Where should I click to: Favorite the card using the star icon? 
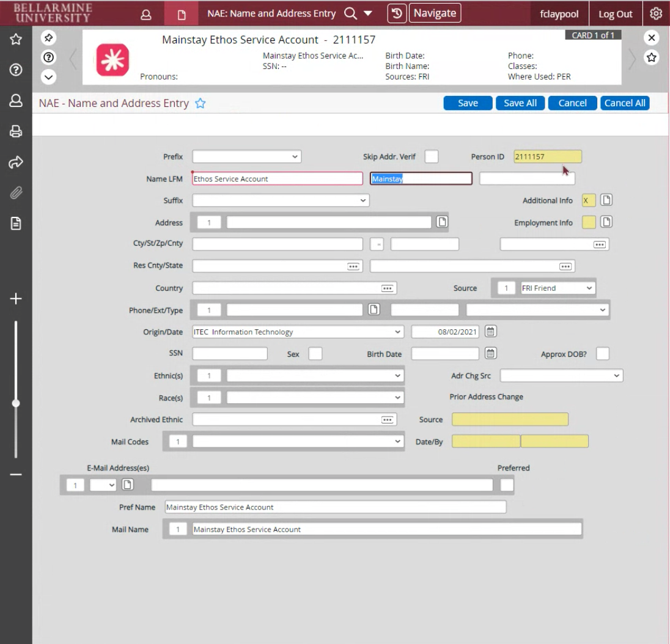click(652, 57)
